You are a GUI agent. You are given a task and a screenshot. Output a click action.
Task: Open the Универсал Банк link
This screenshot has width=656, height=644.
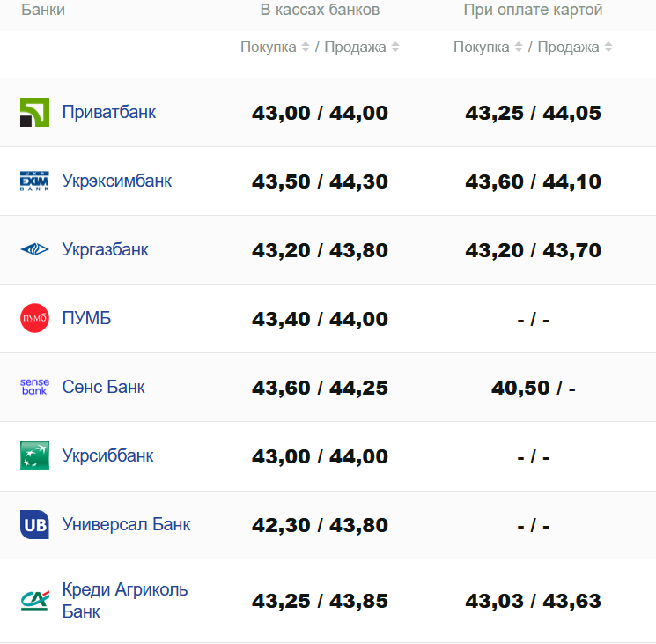click(127, 524)
